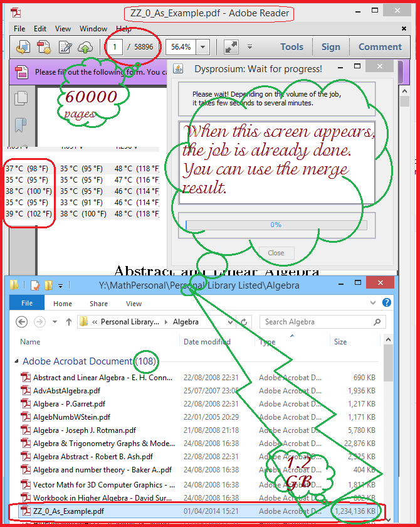Click the Algebra breadcrumb in address bar

[186, 322]
